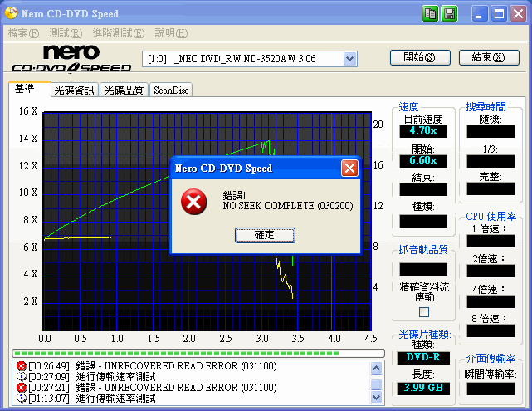Click the error icon at log entry 00:26:49
This screenshot has height=411, width=532.
click(x=22, y=366)
